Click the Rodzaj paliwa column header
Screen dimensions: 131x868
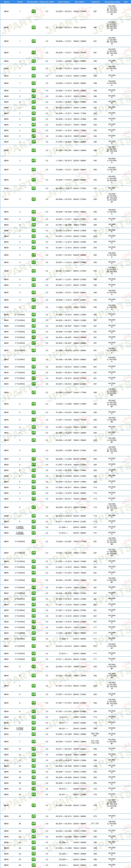click(33, 2)
